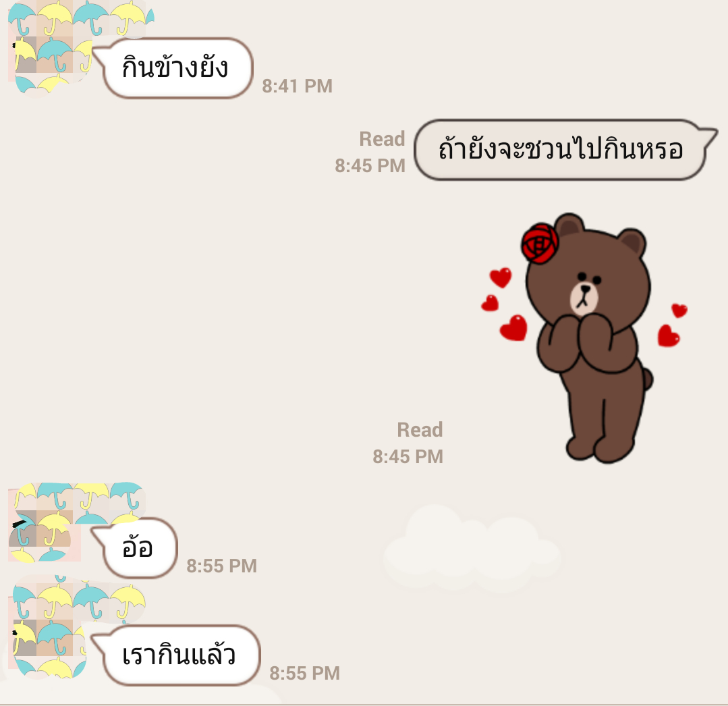Viewport: 728px width, 706px height.
Task: Click the 8:41 PM timestamp
Action: click(x=297, y=86)
